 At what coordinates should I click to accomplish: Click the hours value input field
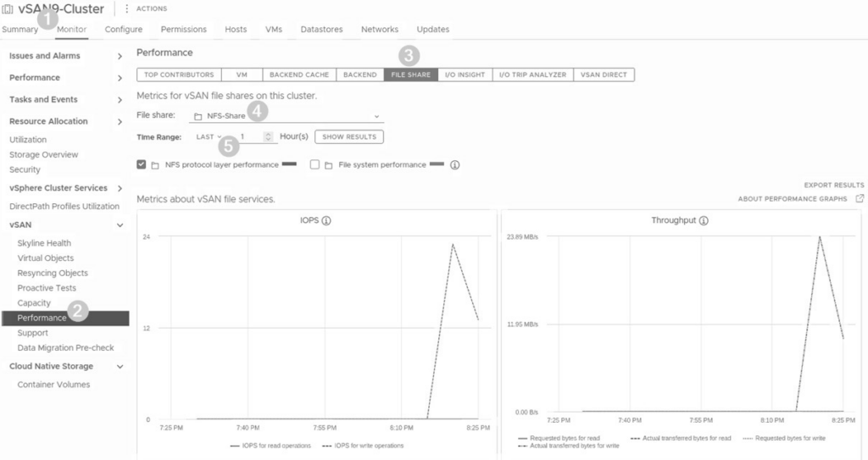point(250,136)
